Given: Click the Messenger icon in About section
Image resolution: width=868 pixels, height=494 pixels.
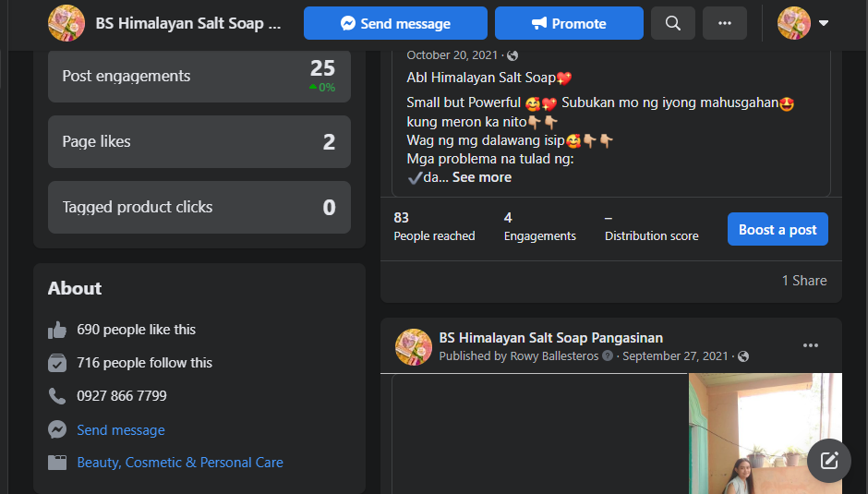Looking at the screenshot, I should (57, 430).
